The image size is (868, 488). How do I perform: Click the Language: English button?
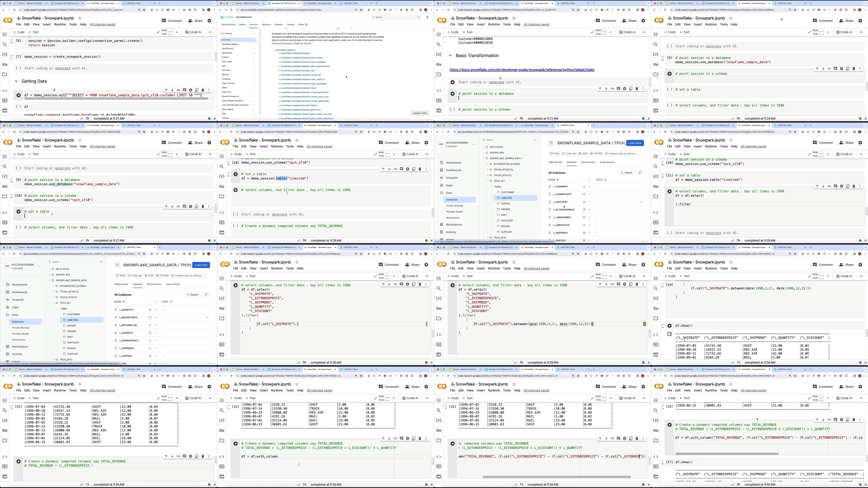(420, 113)
